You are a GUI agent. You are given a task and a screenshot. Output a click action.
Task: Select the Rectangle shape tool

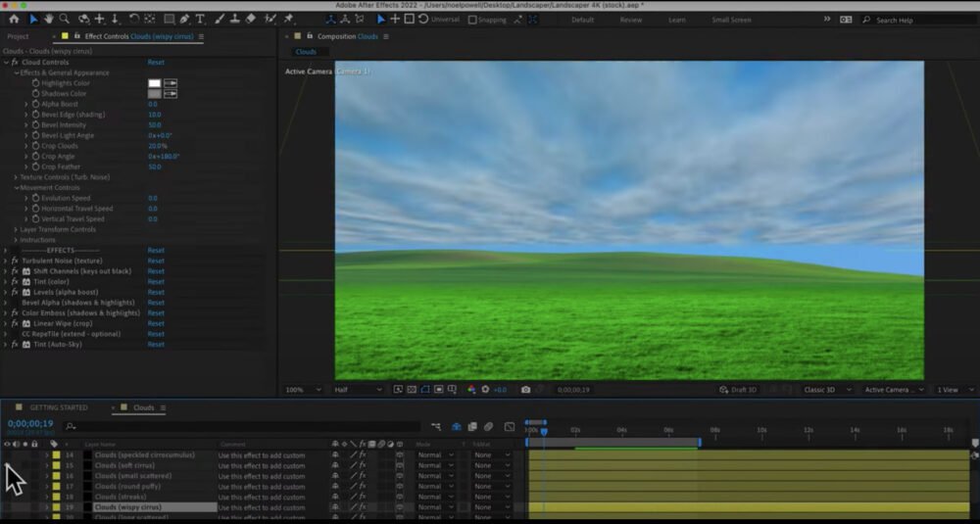click(x=169, y=20)
